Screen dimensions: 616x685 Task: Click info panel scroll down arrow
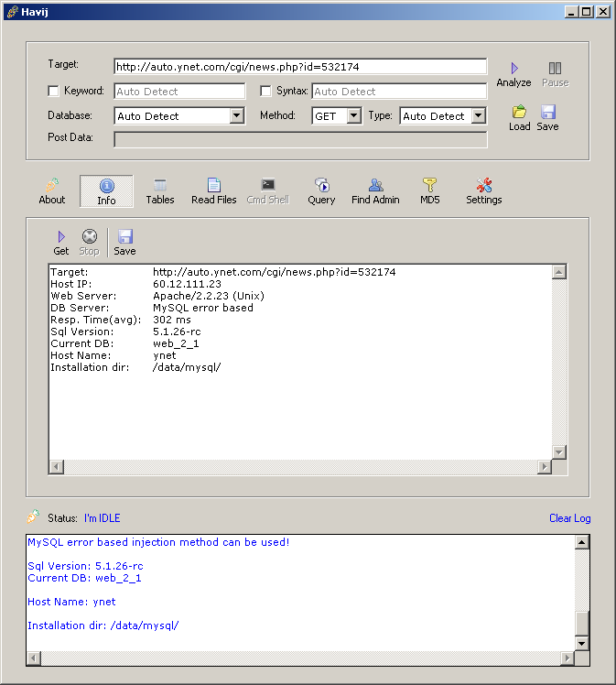(x=559, y=452)
